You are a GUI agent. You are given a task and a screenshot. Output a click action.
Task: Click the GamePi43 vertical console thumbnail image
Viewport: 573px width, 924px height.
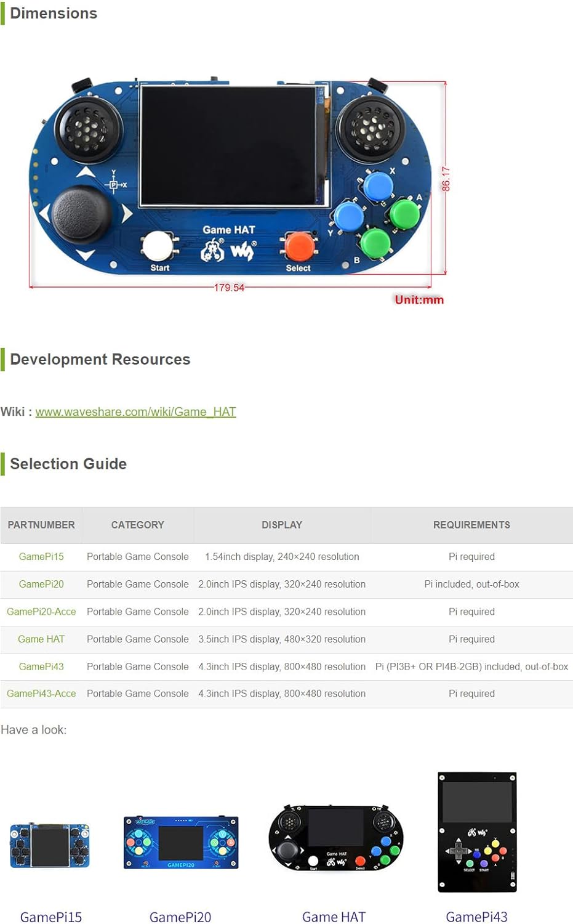coord(477,832)
